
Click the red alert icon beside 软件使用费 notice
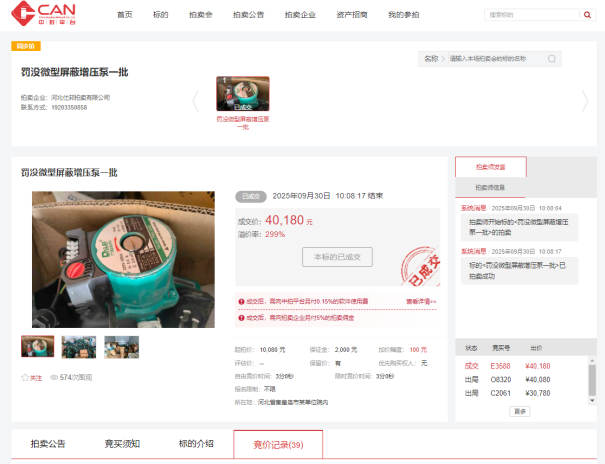241,301
